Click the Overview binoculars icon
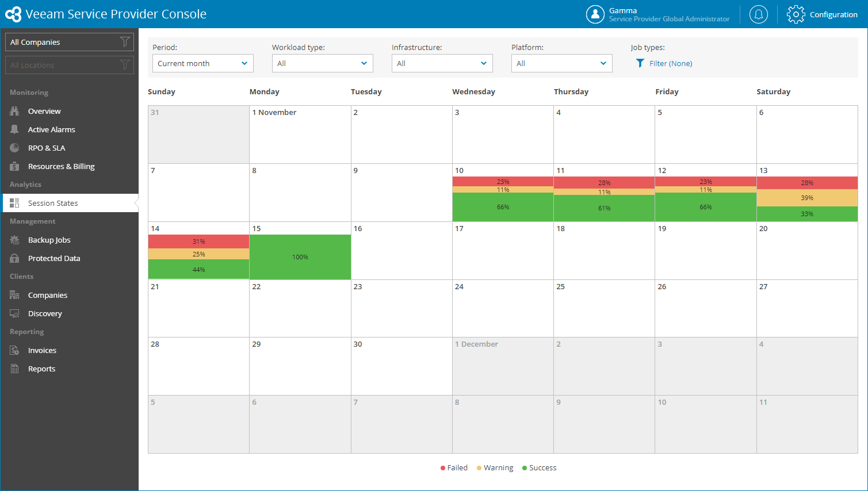The width and height of the screenshot is (868, 491). tap(14, 111)
